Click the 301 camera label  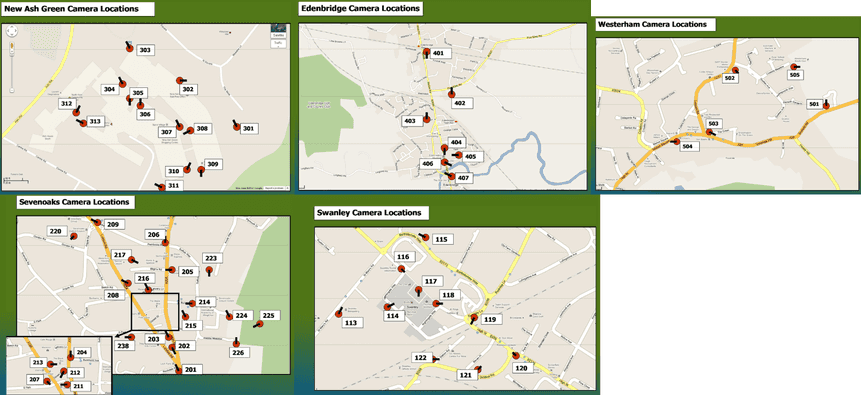tap(249, 129)
